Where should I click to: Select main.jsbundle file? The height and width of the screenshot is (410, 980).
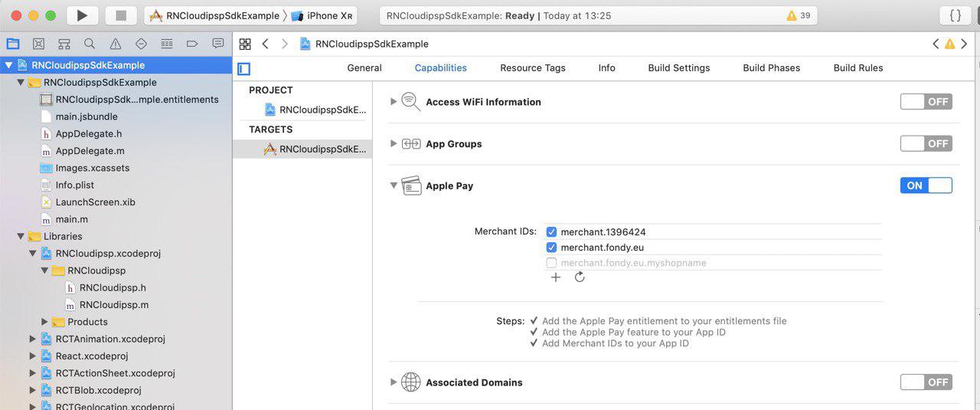[x=87, y=116]
